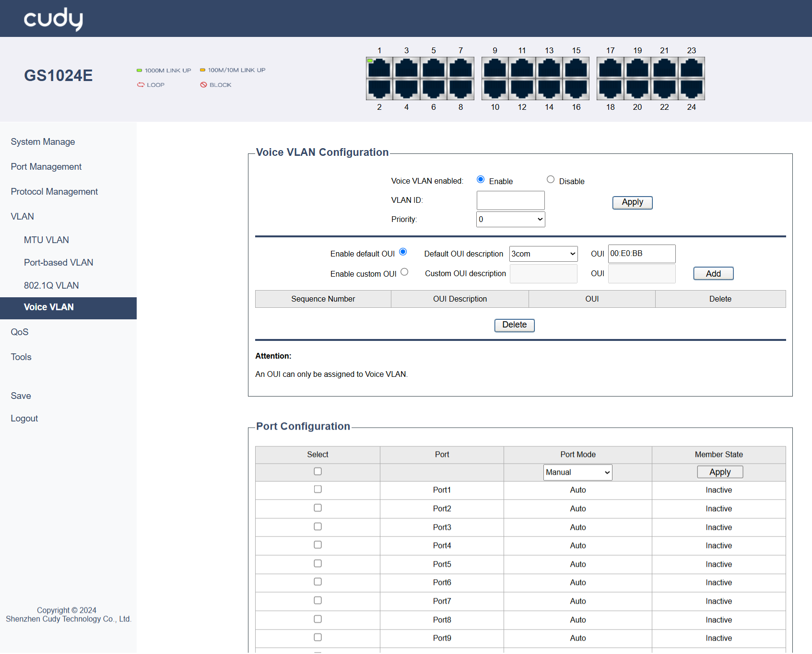This screenshot has width=812, height=654.
Task: Expand Default OUI description dropdown
Action: 543,254
